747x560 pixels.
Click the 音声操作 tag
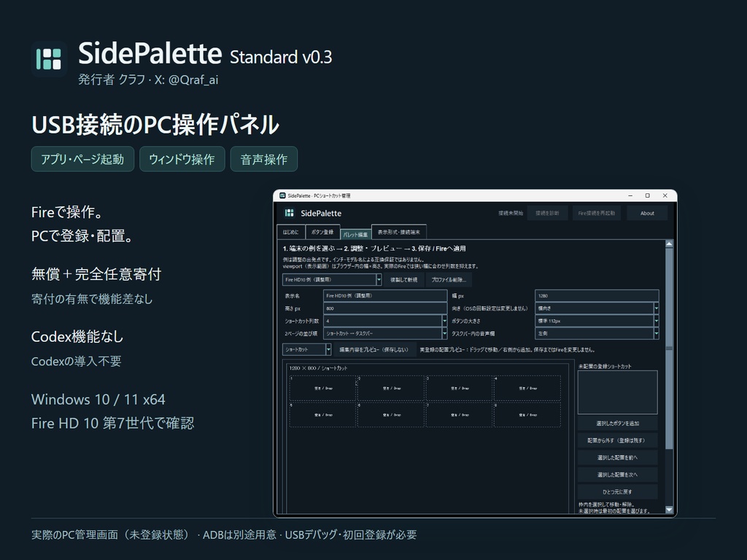pos(264,159)
